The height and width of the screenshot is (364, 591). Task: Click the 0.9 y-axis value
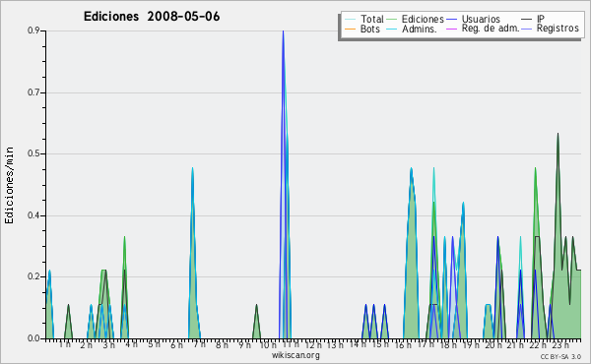click(33, 30)
